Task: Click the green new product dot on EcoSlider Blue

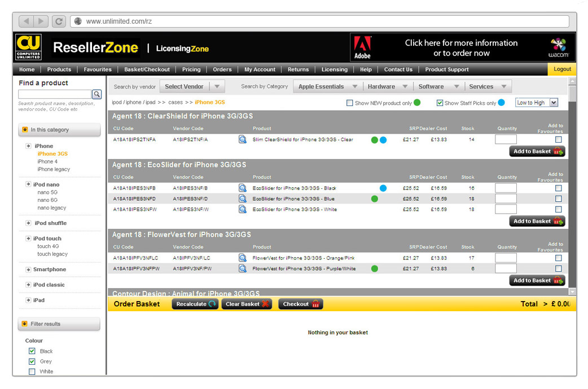Action: (374, 198)
